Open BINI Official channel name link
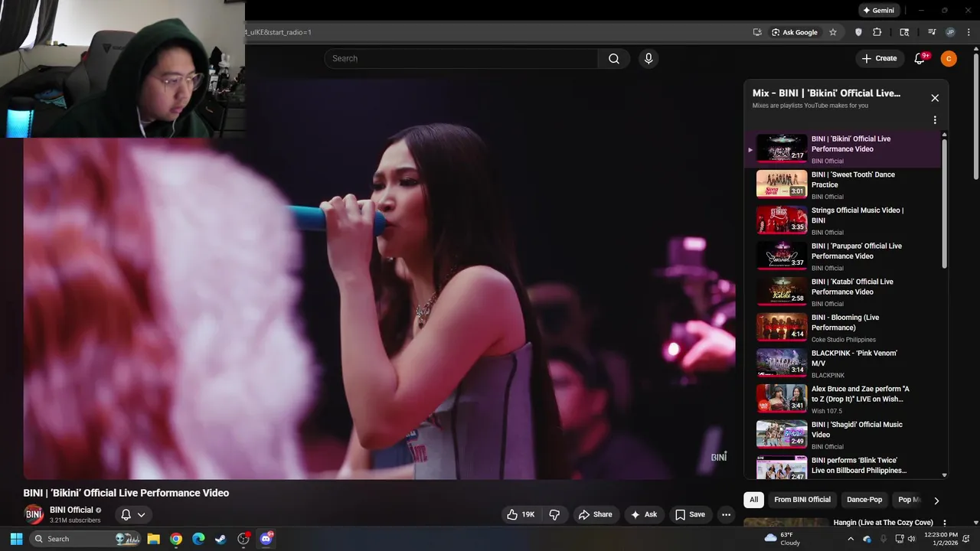The image size is (980, 551). point(71,510)
